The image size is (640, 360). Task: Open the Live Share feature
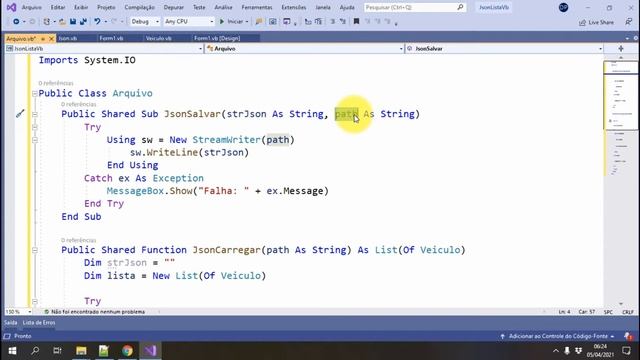click(x=596, y=22)
